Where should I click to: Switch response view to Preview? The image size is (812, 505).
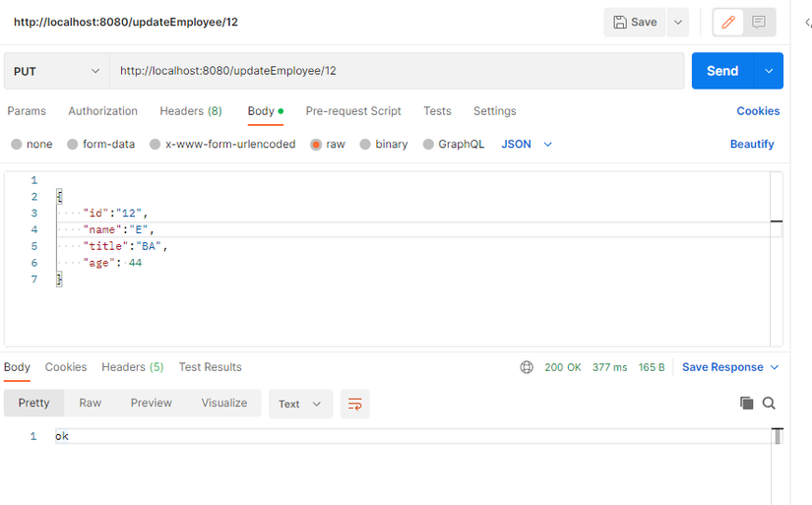(x=151, y=403)
